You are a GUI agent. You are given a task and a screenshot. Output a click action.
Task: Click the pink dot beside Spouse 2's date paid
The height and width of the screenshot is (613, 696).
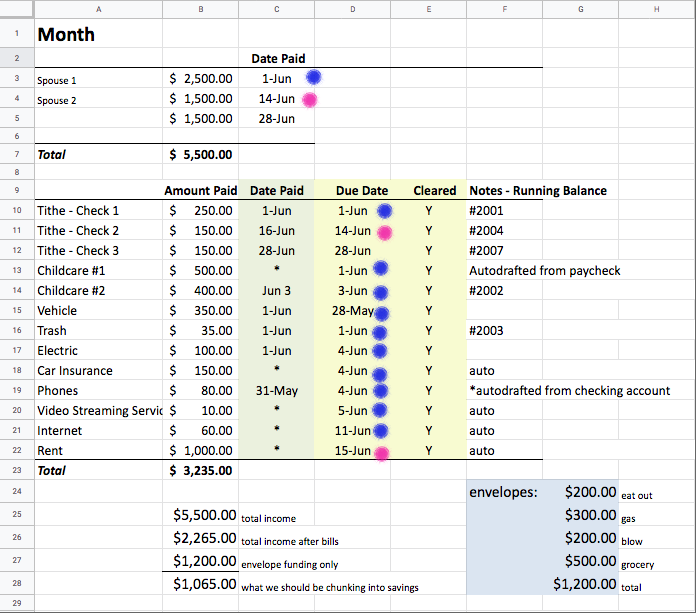(310, 99)
